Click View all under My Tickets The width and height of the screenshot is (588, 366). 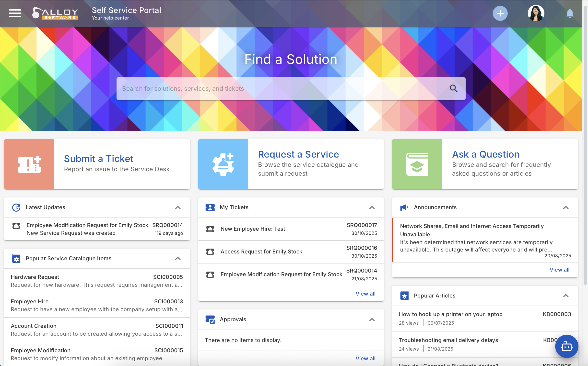click(x=365, y=294)
